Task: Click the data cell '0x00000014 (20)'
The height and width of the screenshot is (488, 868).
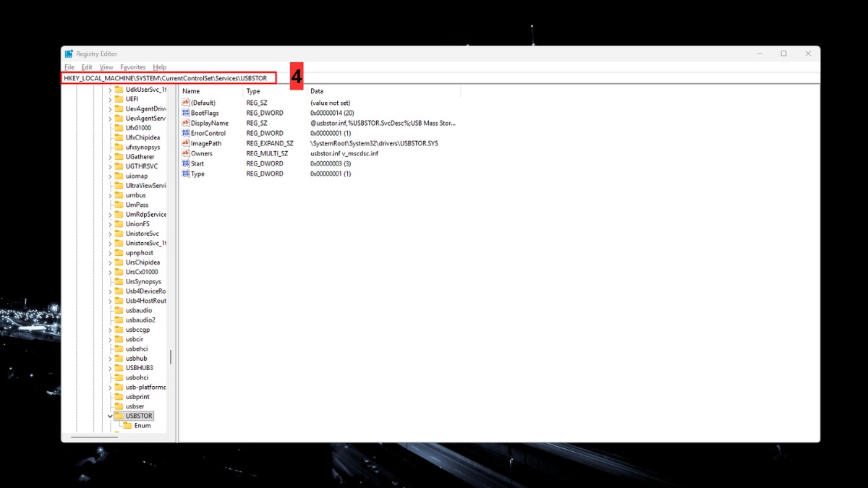Action: (332, 113)
